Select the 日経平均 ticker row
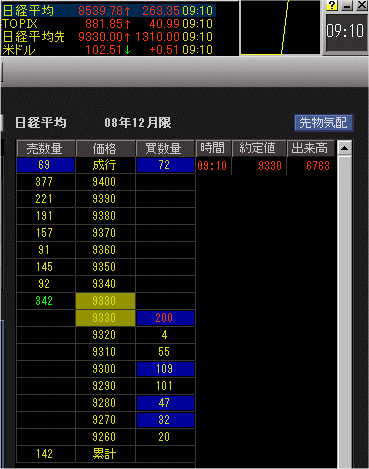This screenshot has height=469, width=369. click(x=108, y=11)
